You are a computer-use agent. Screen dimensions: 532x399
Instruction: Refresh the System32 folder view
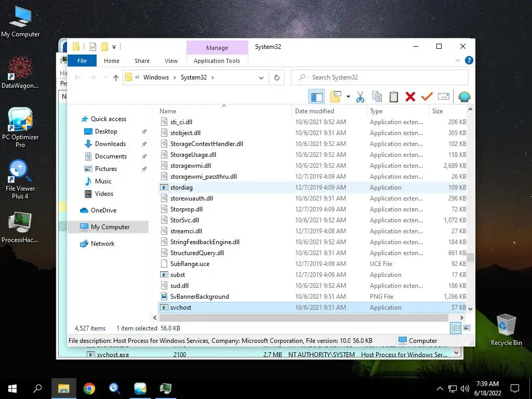(277, 78)
